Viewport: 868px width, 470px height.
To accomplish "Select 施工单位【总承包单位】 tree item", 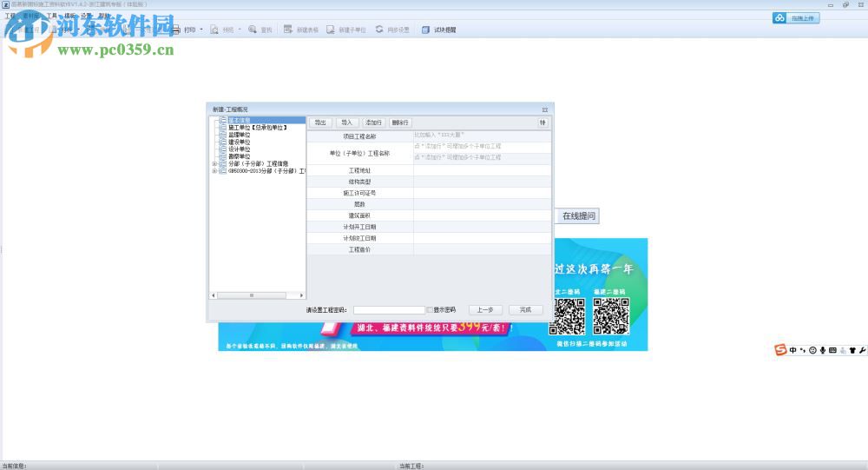I will click(258, 128).
